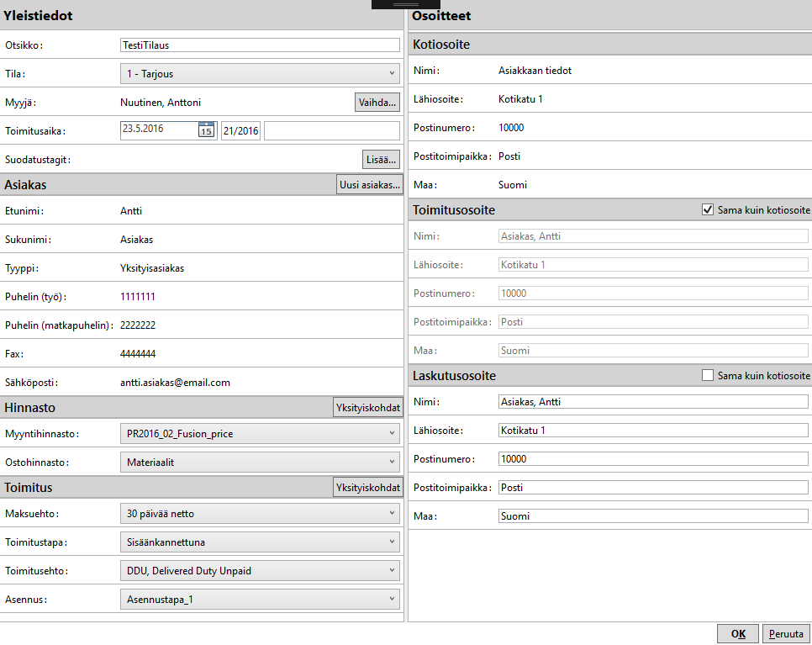Click the Osoitteet section heading

click(x=442, y=15)
